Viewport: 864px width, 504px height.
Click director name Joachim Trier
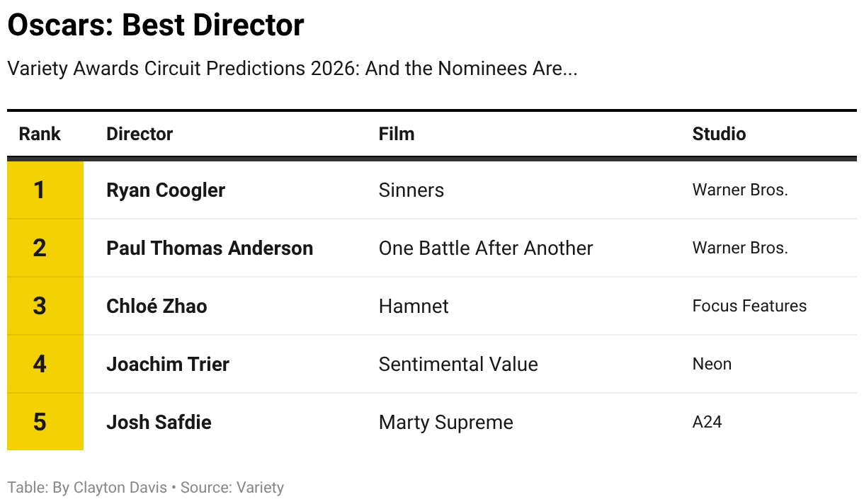pyautogui.click(x=168, y=364)
